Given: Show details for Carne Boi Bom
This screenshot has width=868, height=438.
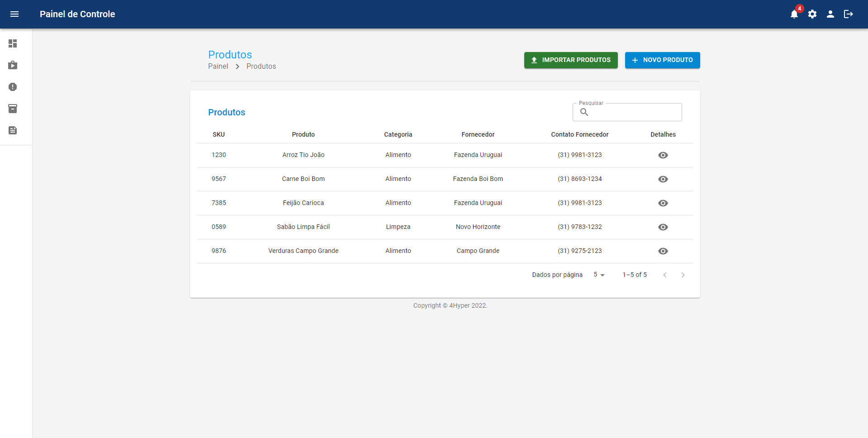Looking at the screenshot, I should [x=663, y=179].
